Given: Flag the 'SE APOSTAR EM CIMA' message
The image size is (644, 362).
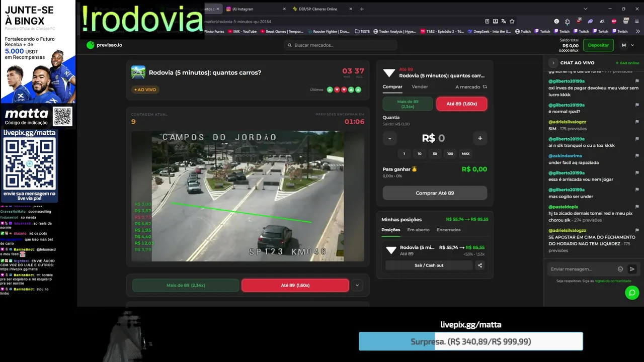Looking at the screenshot, I should 637,230.
